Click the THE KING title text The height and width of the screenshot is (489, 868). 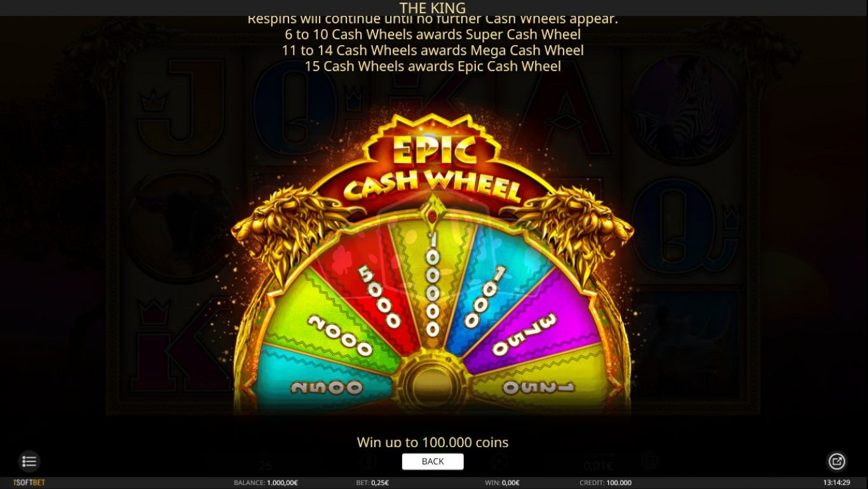[x=433, y=8]
